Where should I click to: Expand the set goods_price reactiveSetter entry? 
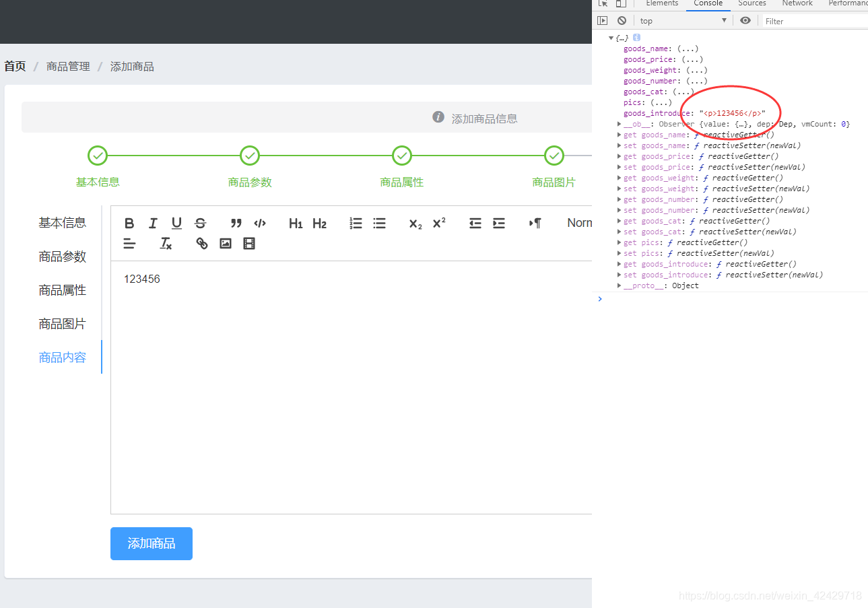620,167
